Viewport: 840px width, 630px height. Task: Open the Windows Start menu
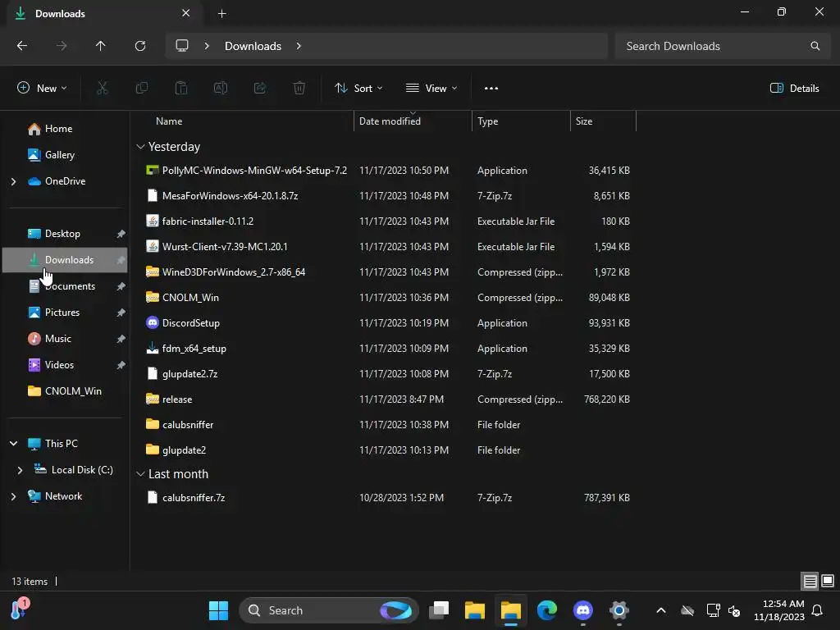pyautogui.click(x=218, y=610)
